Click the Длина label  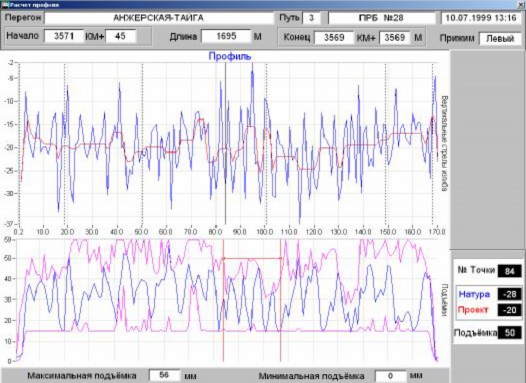tap(183, 37)
